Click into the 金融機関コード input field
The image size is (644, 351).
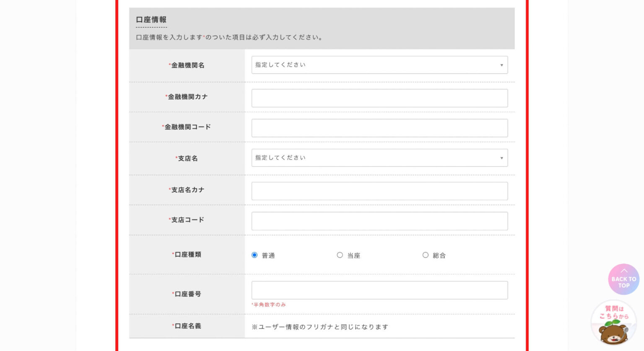point(379,128)
